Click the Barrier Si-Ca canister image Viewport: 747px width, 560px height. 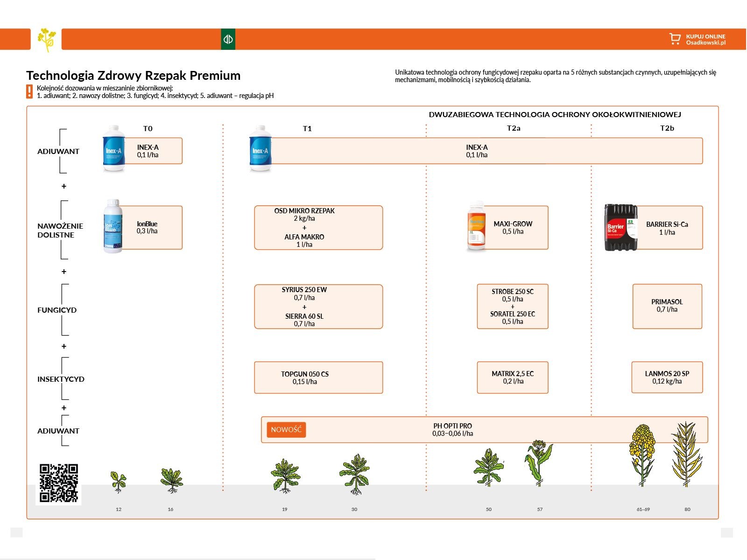621,228
